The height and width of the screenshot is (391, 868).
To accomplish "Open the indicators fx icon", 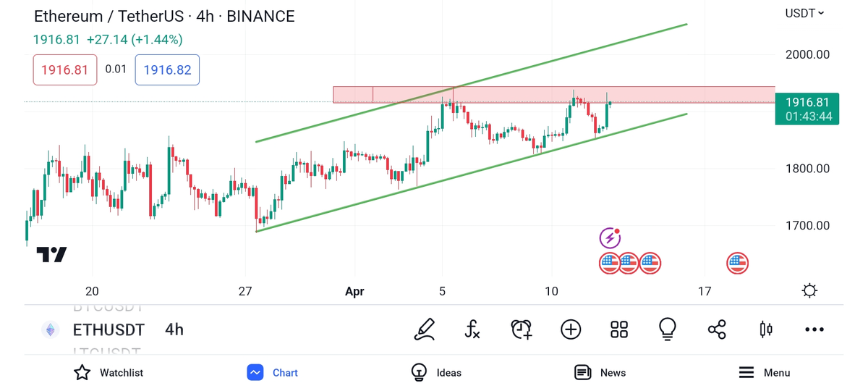I will click(x=472, y=329).
